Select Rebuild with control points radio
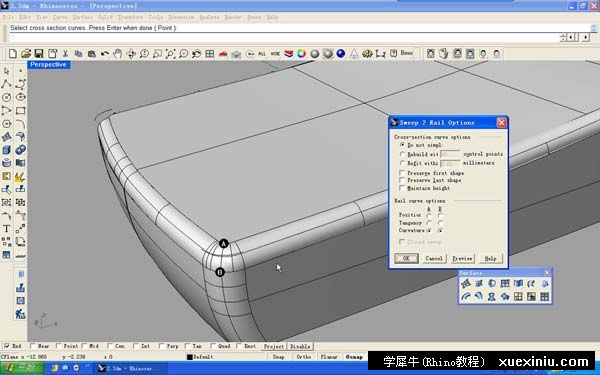The height and width of the screenshot is (375, 600). coord(402,154)
